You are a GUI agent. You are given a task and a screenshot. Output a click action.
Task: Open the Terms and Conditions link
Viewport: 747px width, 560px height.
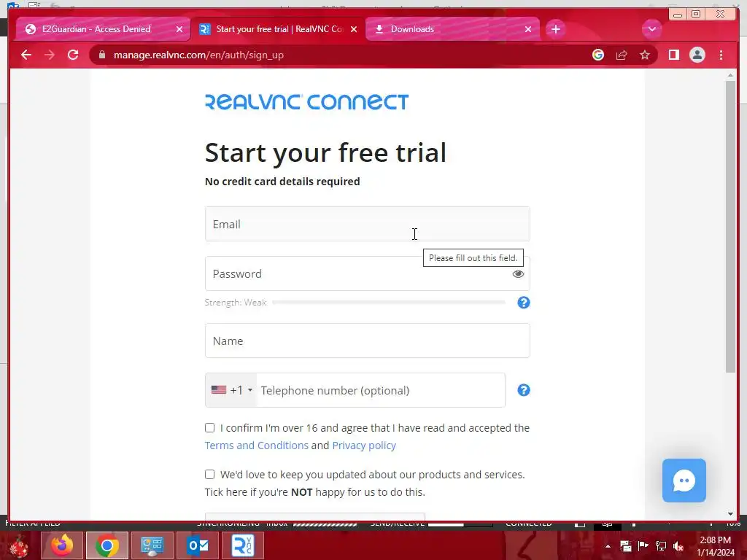click(x=256, y=446)
